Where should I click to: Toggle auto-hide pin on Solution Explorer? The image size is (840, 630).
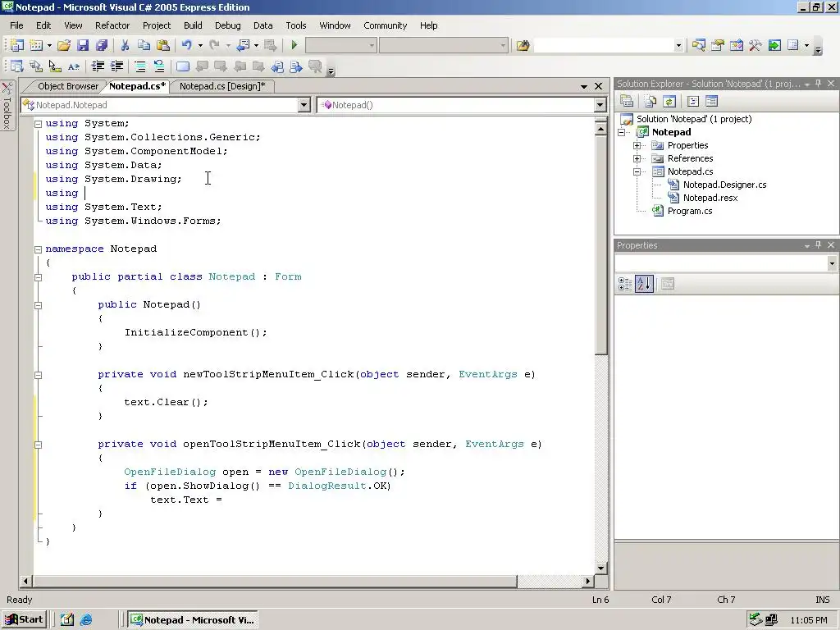818,84
